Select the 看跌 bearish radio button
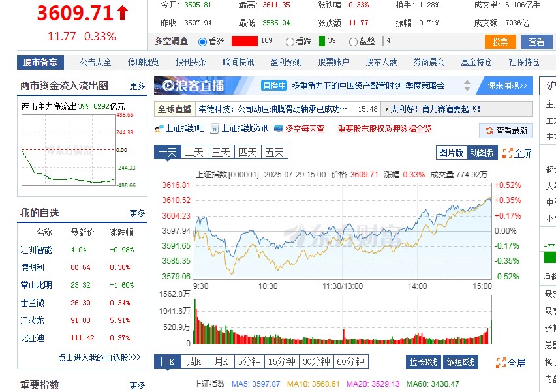 [290, 40]
